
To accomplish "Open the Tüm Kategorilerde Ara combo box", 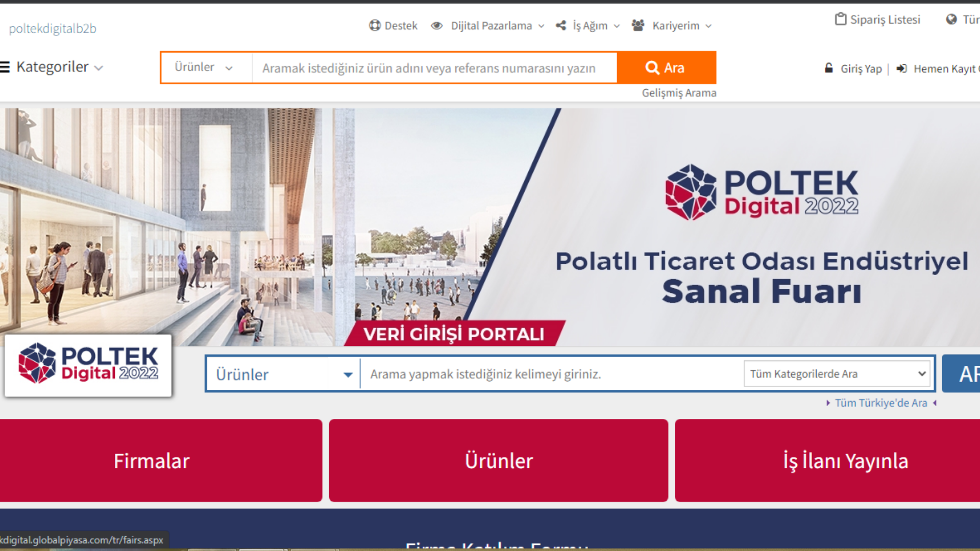I will (x=837, y=374).
